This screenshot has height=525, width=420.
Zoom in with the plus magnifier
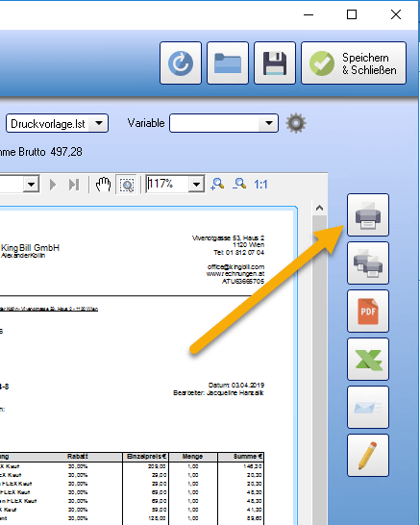click(217, 185)
